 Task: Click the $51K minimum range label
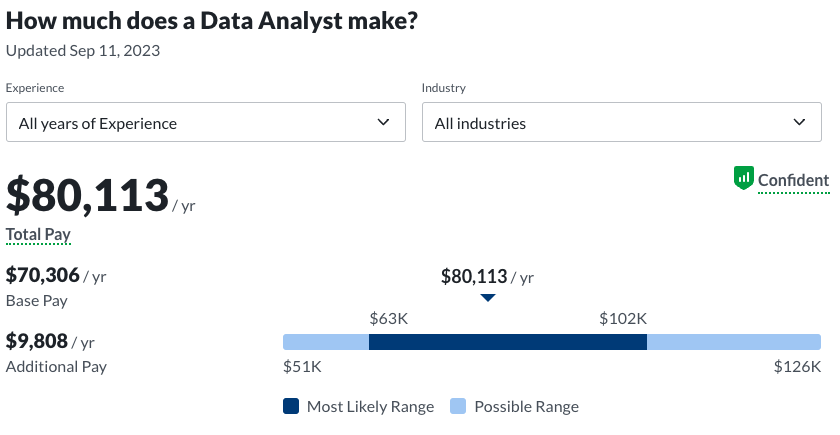(x=302, y=366)
